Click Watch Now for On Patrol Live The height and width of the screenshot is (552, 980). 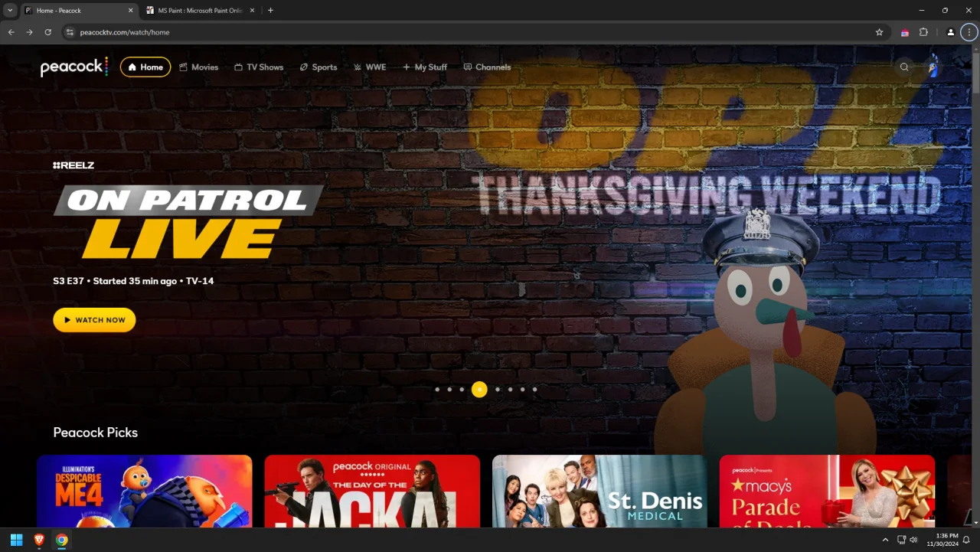[x=94, y=320]
